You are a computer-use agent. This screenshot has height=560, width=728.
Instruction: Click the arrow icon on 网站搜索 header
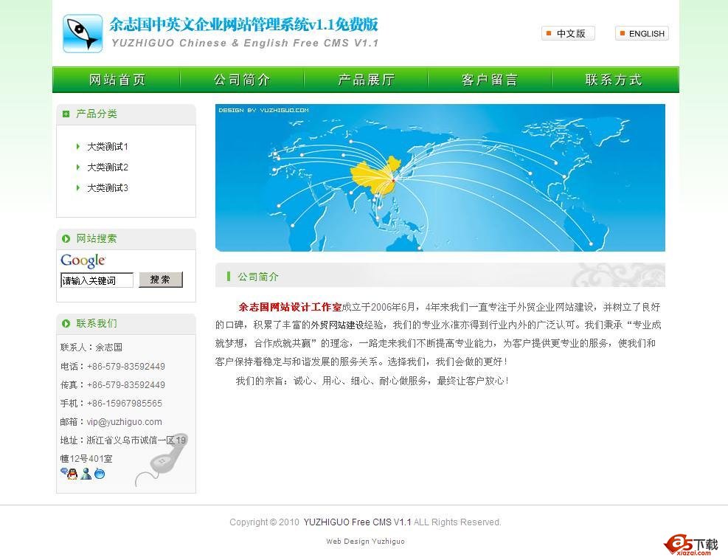click(66, 238)
